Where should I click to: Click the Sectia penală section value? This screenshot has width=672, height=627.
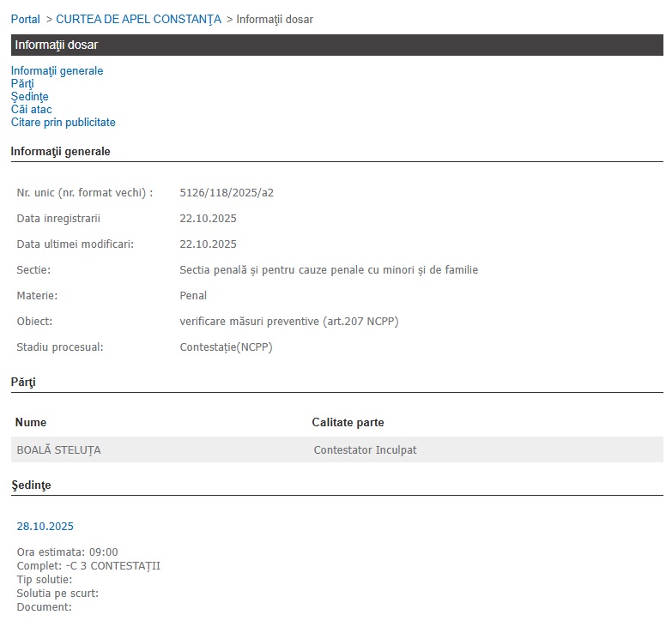tap(329, 270)
